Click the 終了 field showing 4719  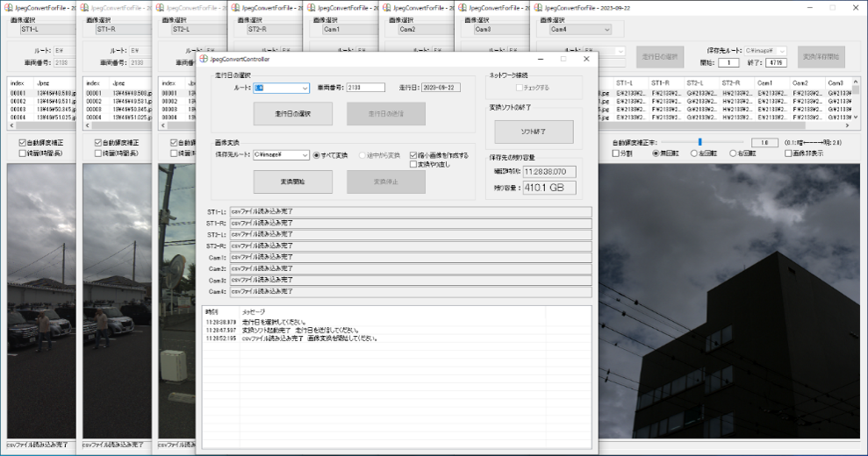[x=776, y=62]
